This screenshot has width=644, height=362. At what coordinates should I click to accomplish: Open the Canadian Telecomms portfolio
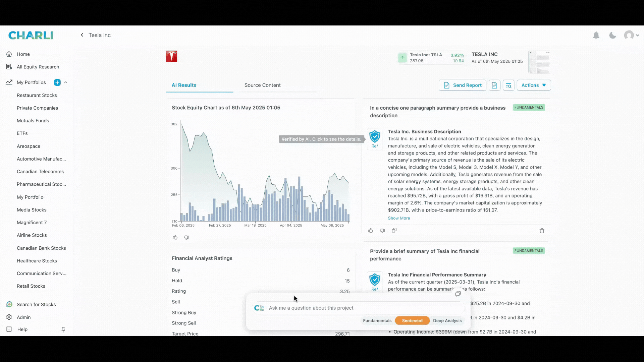pyautogui.click(x=40, y=172)
